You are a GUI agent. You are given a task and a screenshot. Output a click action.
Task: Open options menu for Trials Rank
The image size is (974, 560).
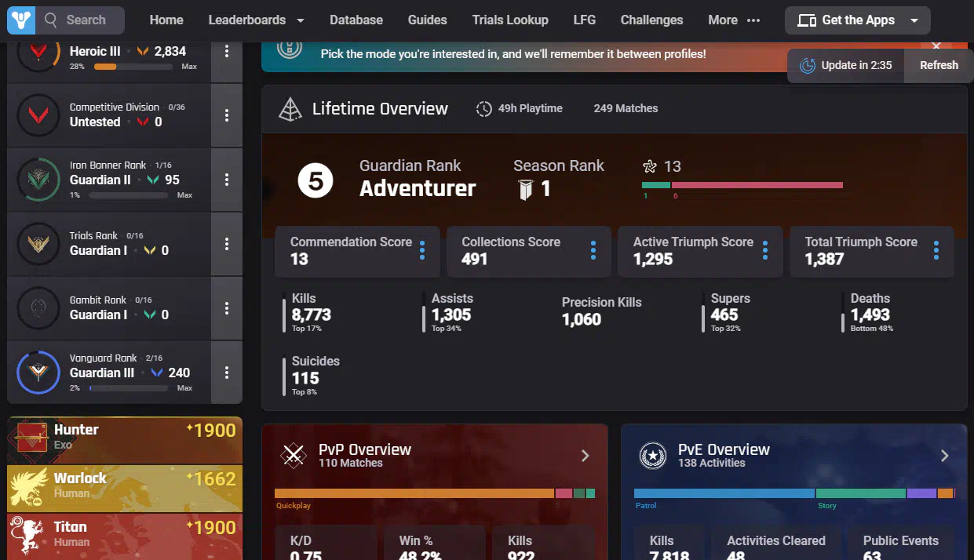pyautogui.click(x=227, y=244)
